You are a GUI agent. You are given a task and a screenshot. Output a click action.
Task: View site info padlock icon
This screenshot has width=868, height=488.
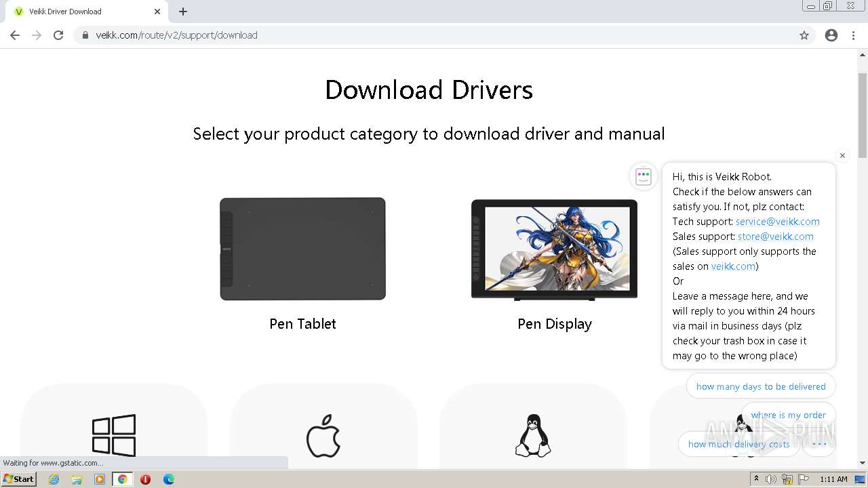85,35
